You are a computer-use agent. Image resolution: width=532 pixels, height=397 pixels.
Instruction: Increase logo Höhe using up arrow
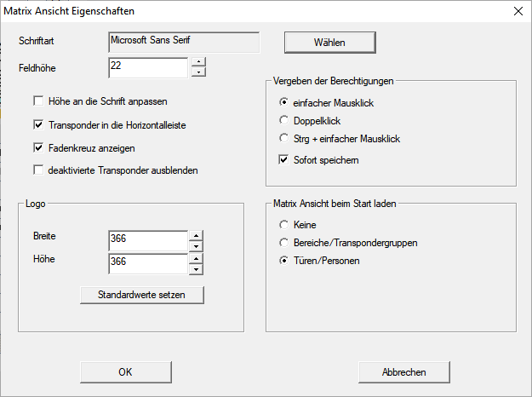[x=195, y=259]
